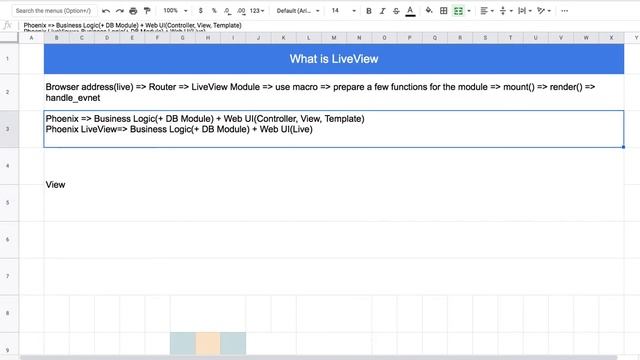Format as percent
This screenshot has width=640, height=360.
tap(214, 11)
